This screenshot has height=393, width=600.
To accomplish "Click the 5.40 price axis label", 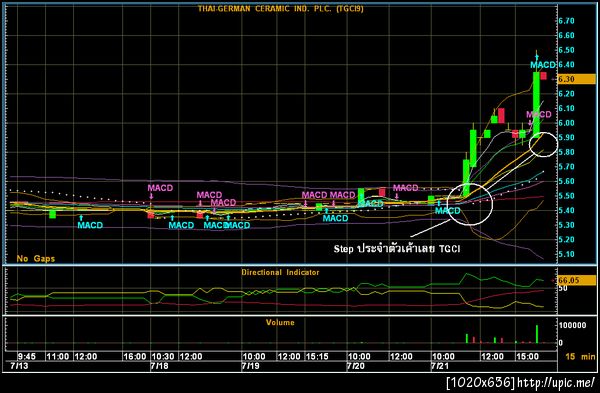I will click(x=566, y=210).
